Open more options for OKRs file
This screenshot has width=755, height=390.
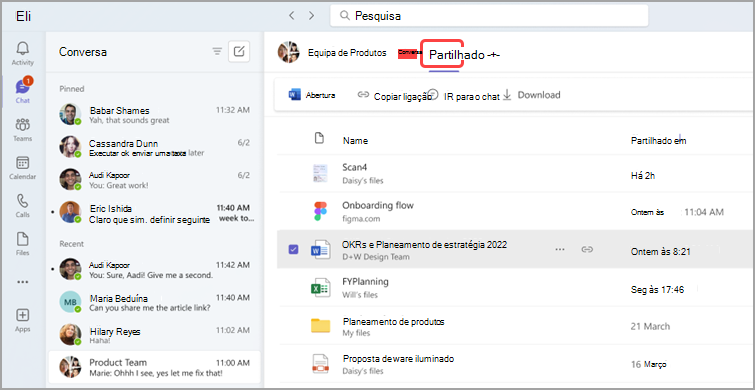click(x=560, y=249)
